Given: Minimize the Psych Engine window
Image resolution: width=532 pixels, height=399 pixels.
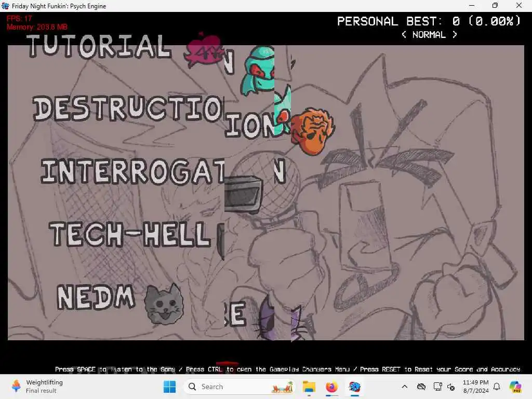Looking at the screenshot, I should [x=472, y=5].
